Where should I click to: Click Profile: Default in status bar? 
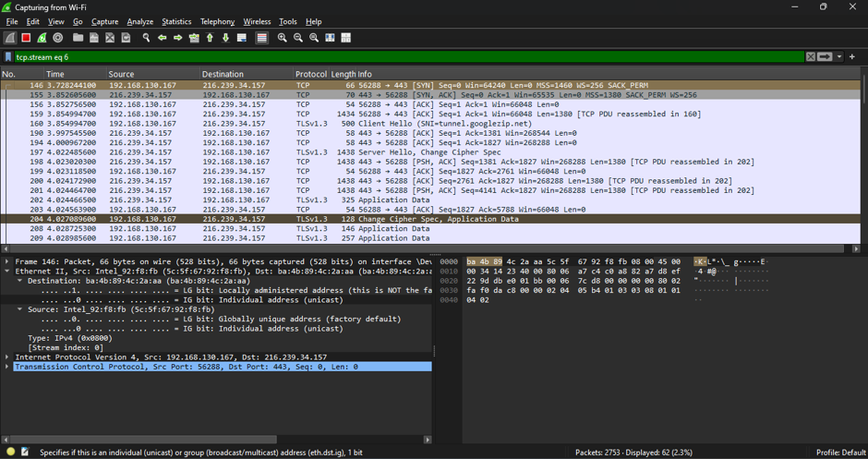[x=841, y=453]
